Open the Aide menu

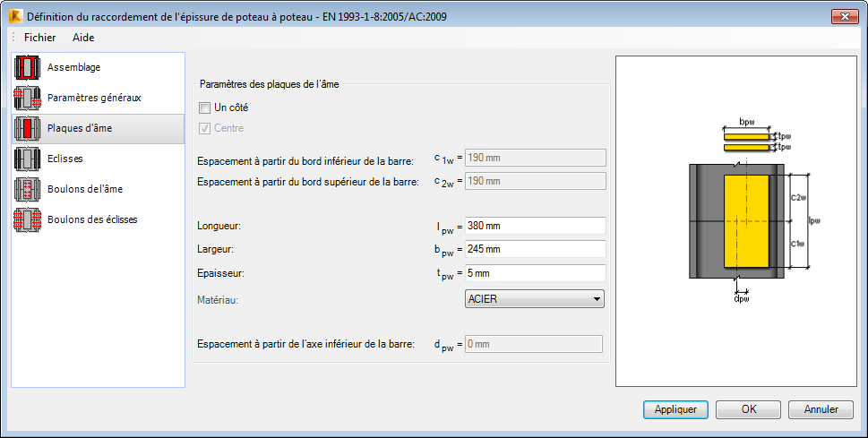click(x=83, y=38)
